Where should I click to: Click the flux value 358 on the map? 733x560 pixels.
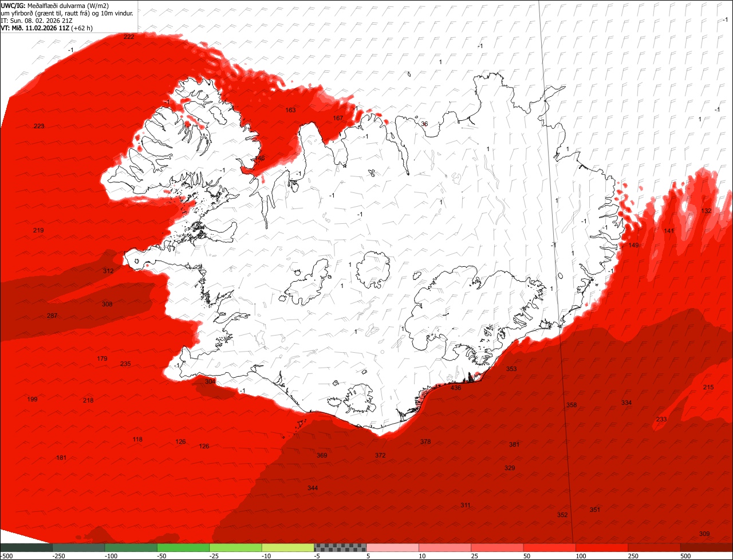[572, 405]
